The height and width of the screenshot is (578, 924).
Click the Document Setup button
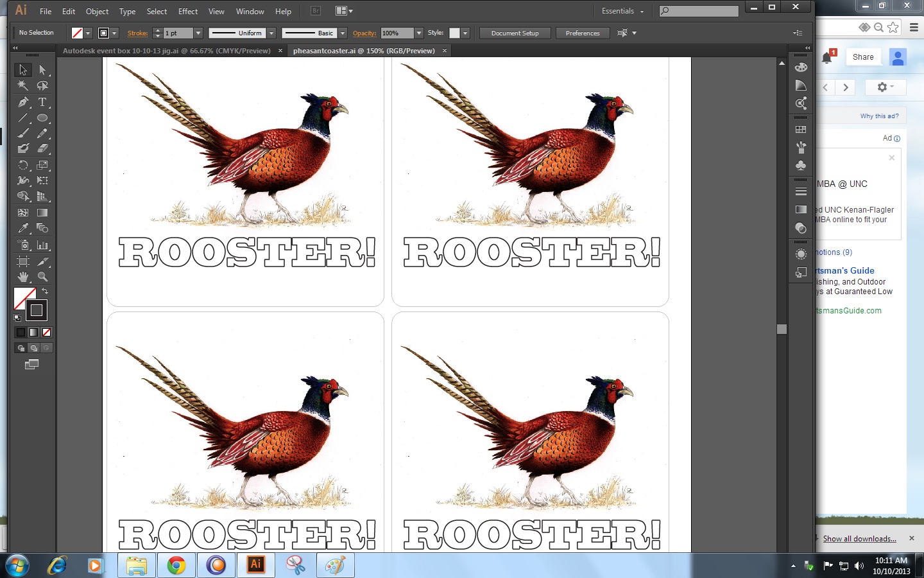pyautogui.click(x=515, y=33)
